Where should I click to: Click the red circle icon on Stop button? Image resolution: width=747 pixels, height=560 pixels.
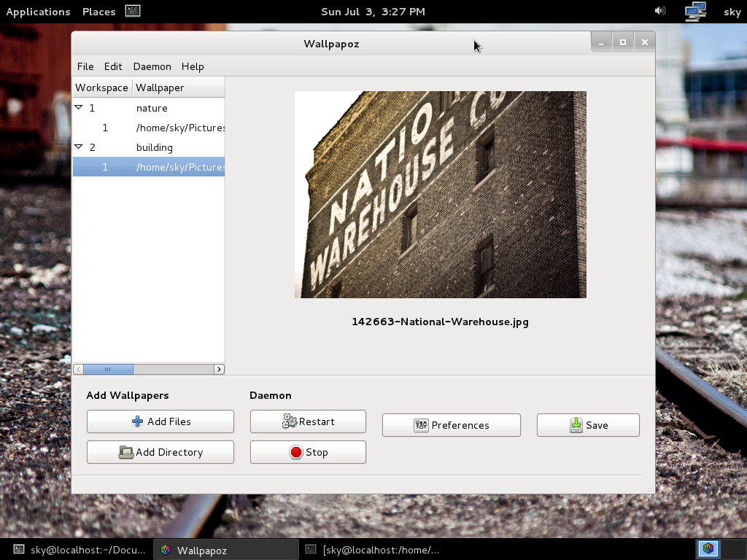tap(295, 452)
